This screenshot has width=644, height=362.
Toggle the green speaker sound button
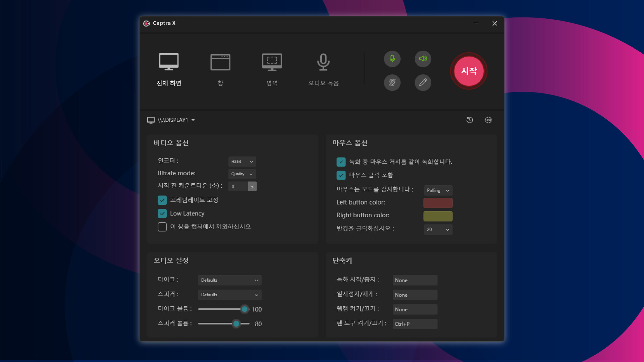423,59
